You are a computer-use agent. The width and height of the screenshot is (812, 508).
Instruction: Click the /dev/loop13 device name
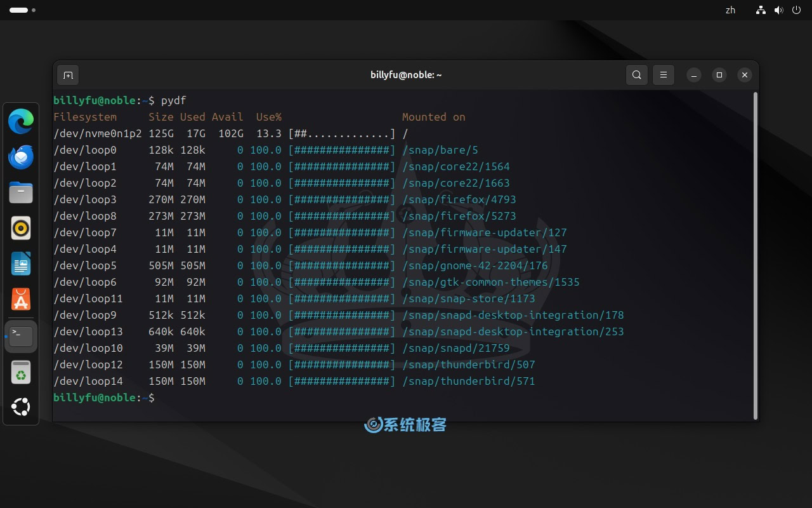click(88, 331)
